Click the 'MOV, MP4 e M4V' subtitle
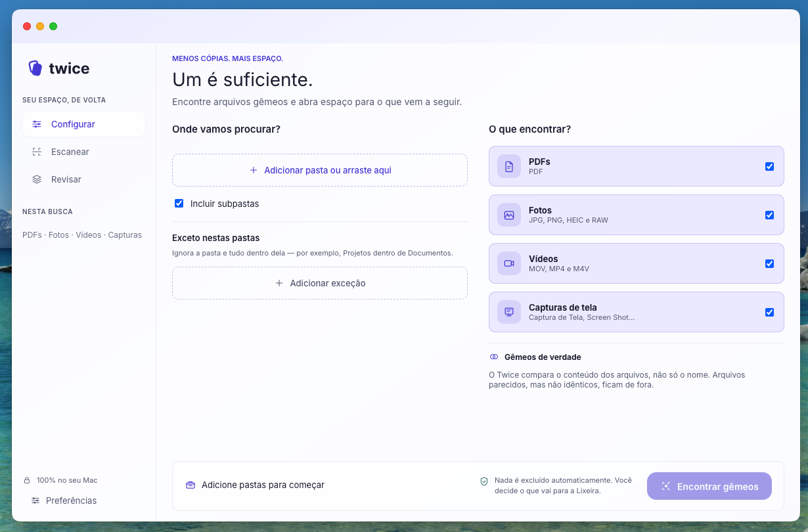Image resolution: width=808 pixels, height=532 pixels. tap(559, 269)
